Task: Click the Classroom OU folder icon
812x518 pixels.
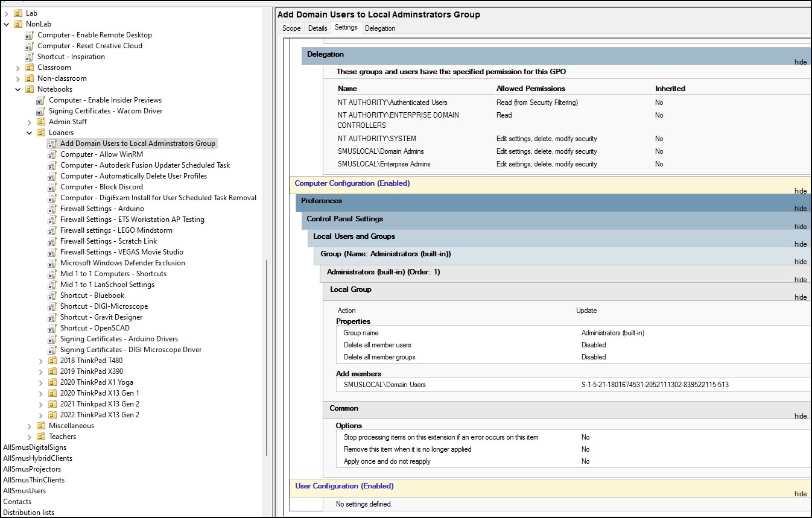Action: pyautogui.click(x=30, y=68)
